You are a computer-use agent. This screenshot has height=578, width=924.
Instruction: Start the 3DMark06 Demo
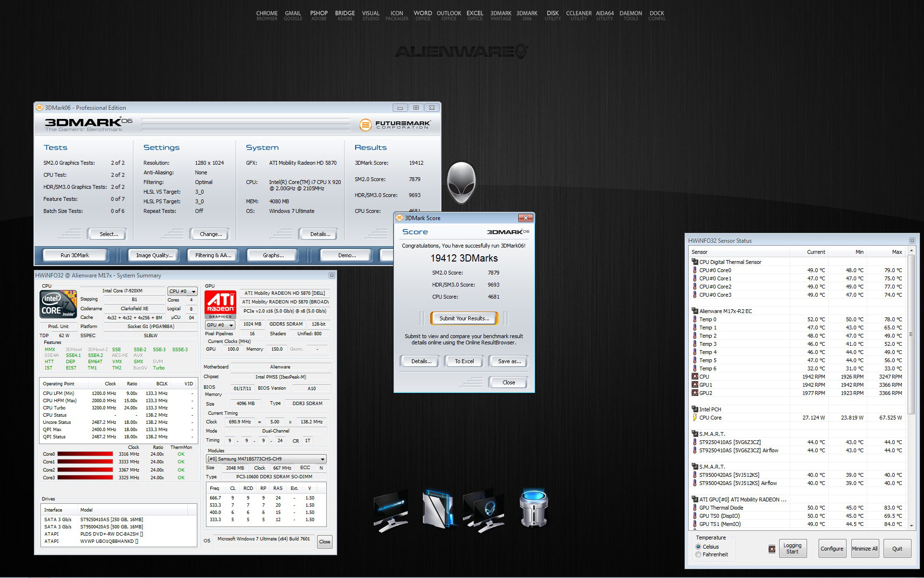[x=346, y=255]
